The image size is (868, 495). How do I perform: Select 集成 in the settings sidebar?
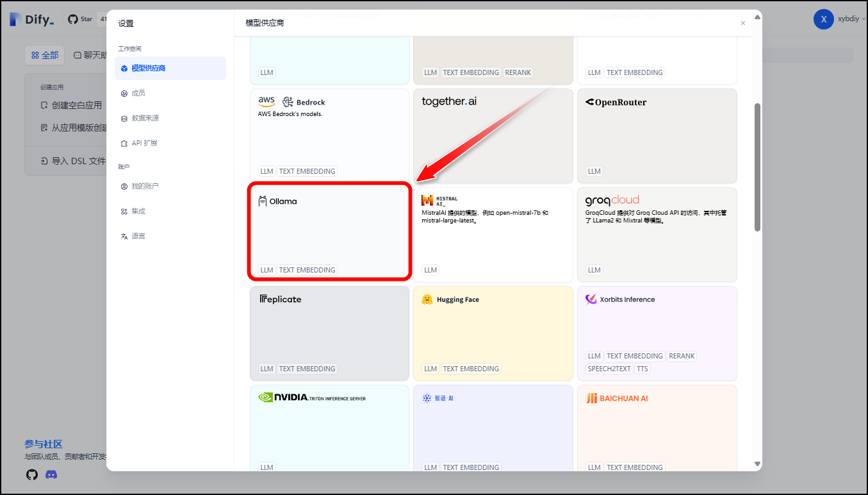(x=170, y=211)
